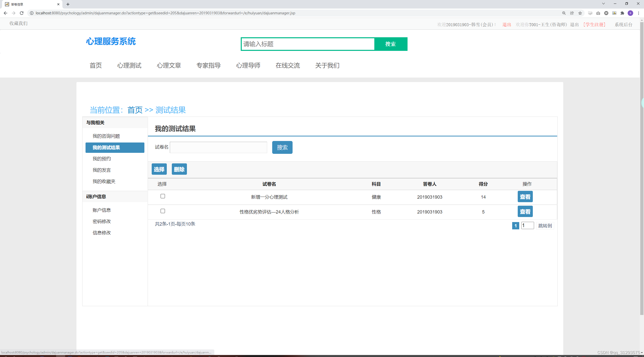
Task: Open the tab search chevron dropdown
Action: pyautogui.click(x=603, y=4)
